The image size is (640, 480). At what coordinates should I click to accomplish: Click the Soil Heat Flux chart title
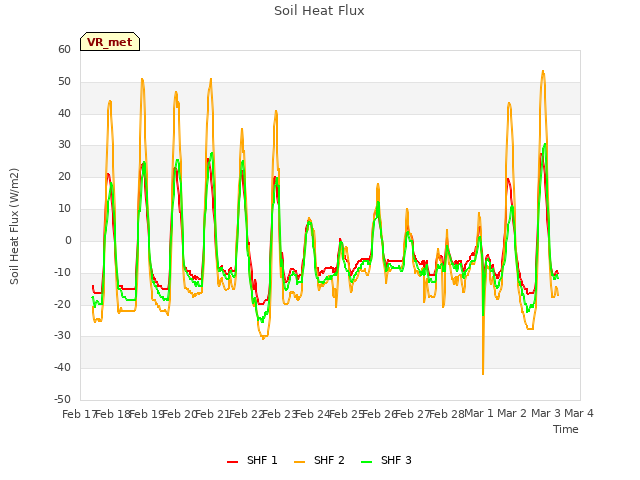point(319,11)
